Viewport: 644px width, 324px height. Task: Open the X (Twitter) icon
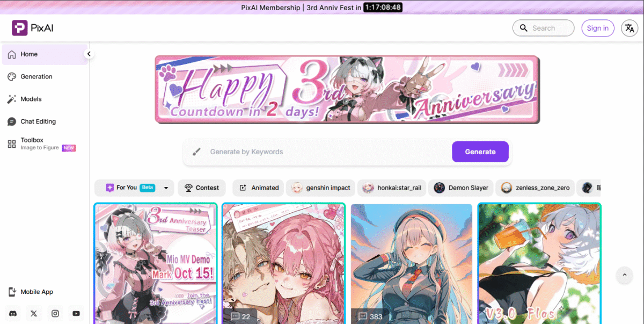point(34,313)
